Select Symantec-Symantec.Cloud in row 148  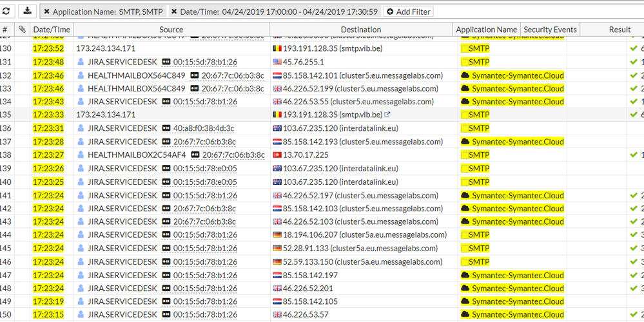pyautogui.click(x=518, y=289)
